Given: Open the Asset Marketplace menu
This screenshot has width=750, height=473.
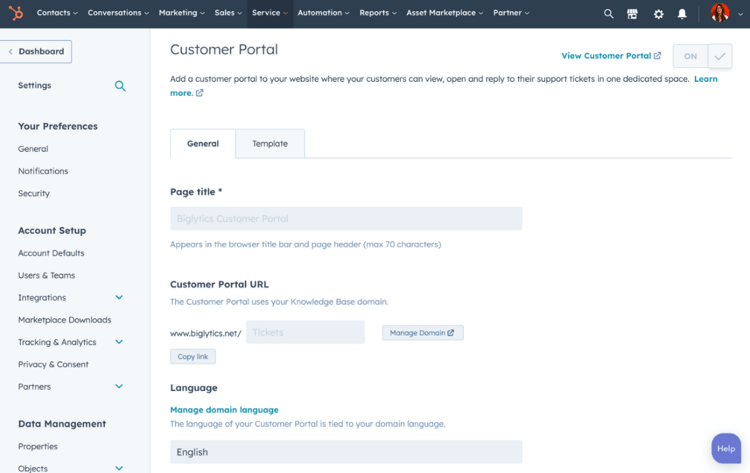Looking at the screenshot, I should click(x=444, y=13).
